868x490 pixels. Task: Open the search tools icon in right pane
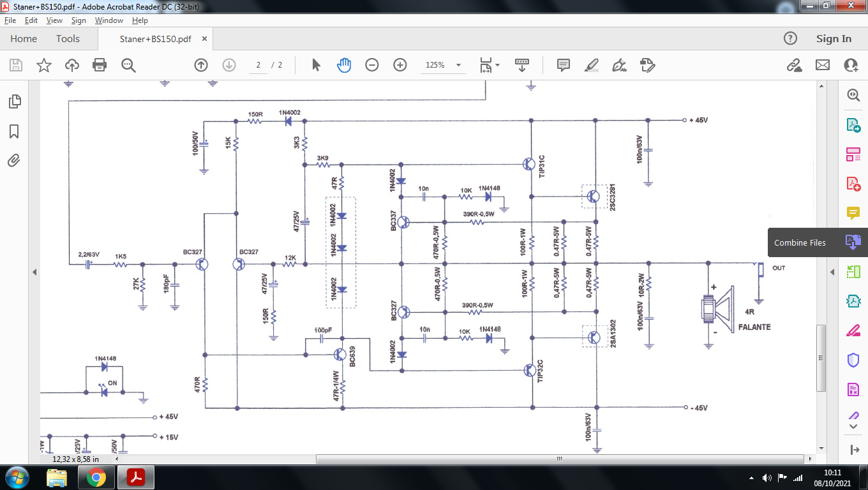coord(853,95)
